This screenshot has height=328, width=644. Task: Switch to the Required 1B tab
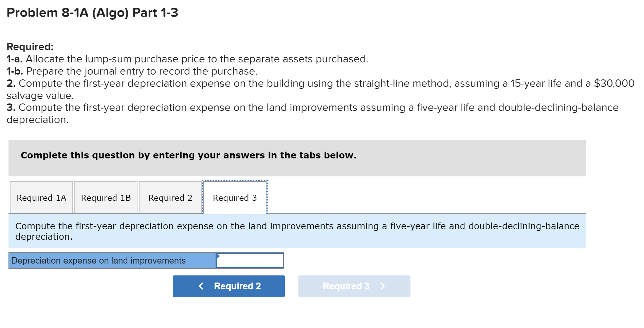click(x=106, y=197)
